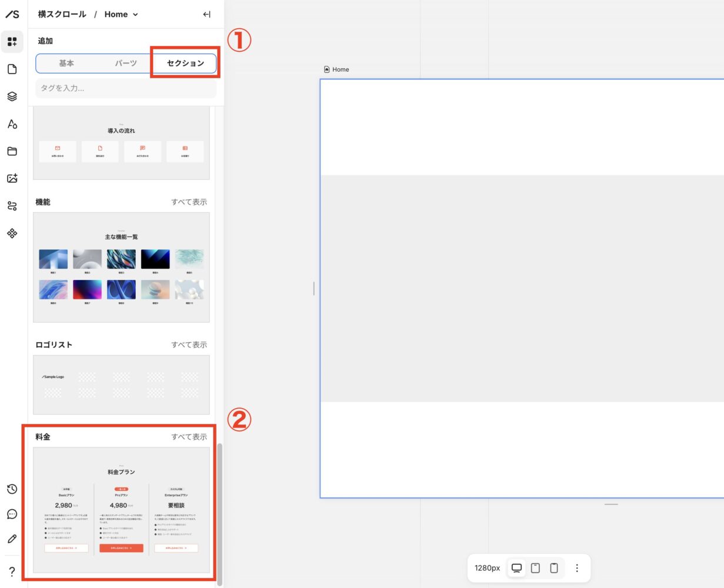The image size is (724, 588).
Task: Switch to mobile device preview
Action: click(x=554, y=568)
